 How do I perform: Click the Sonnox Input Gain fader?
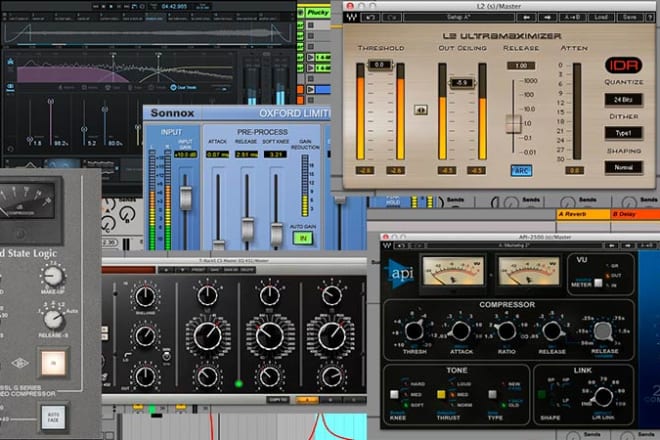pos(186,197)
